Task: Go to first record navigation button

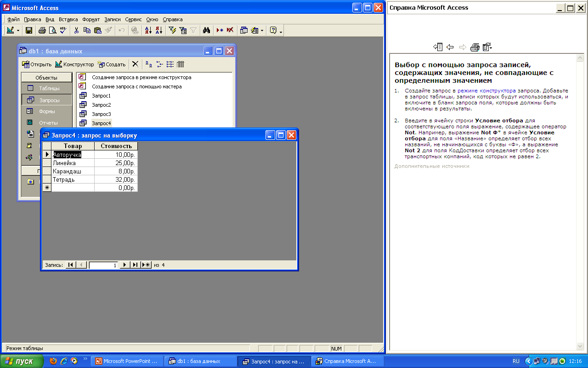Action: (x=70, y=265)
